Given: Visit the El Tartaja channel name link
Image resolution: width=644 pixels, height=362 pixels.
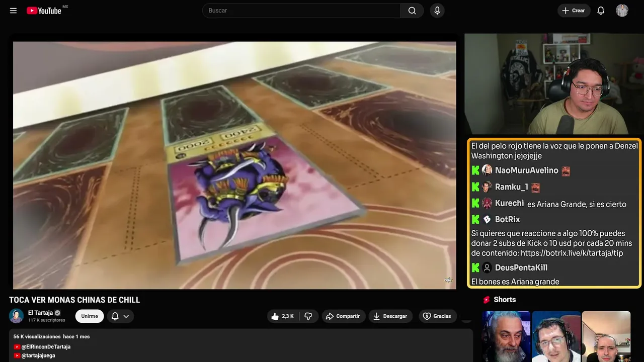Looking at the screenshot, I should [x=40, y=313].
